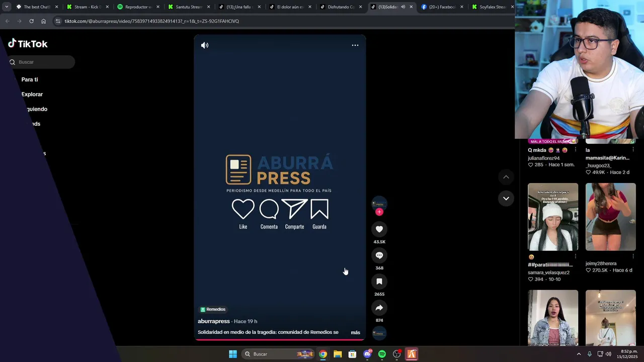The width and height of the screenshot is (644, 362).
Task: Open the tab search dropdown arrow
Action: (7, 7)
